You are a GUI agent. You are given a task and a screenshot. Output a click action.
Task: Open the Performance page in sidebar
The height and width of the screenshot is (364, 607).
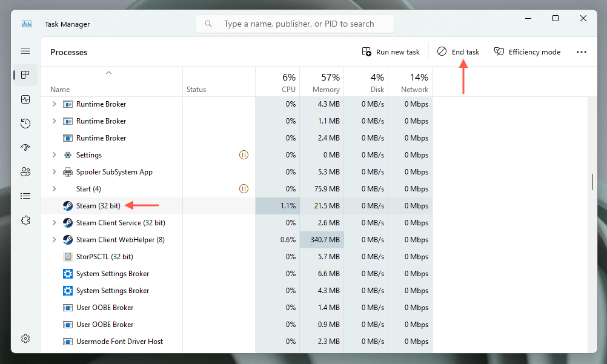[25, 99]
